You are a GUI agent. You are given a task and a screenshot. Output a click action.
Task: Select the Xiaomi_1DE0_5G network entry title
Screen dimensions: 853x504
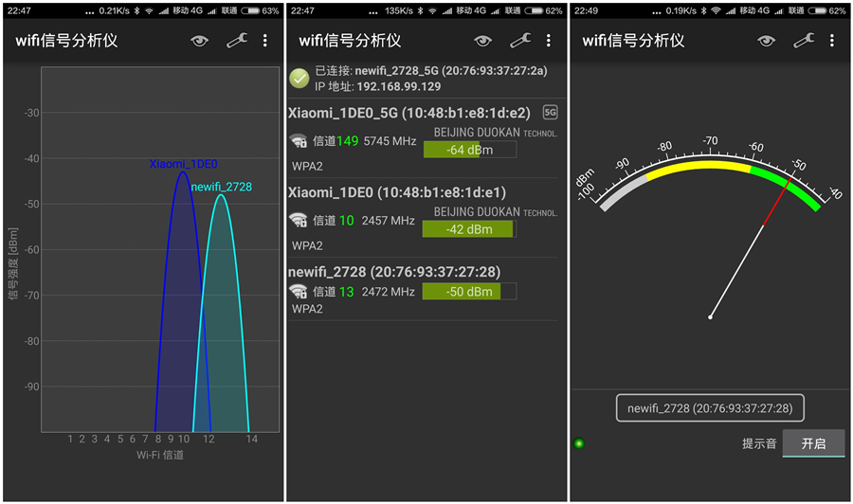click(409, 113)
